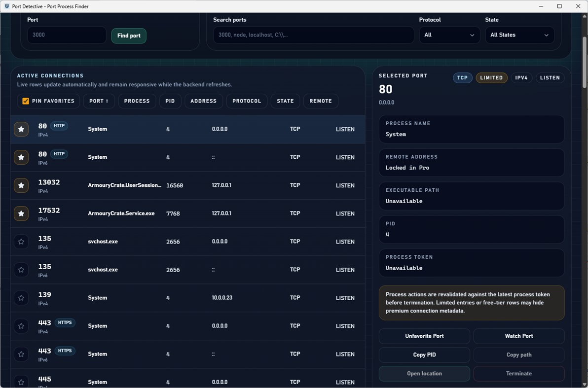The width and height of the screenshot is (588, 388).
Task: Sort connections by Protocol
Action: [x=247, y=101]
